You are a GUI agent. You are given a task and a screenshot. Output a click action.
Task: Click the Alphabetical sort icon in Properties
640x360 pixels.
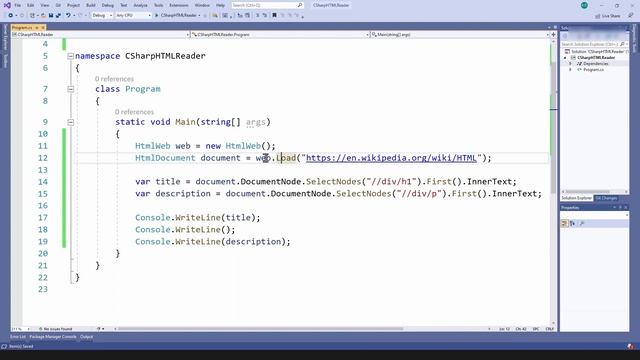572,223
